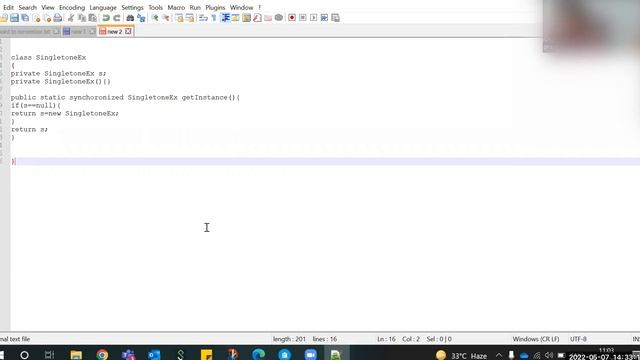Redo with the grey arrow icon
Image resolution: width=640 pixels, height=360 pixels.
pyautogui.click(x=117, y=18)
